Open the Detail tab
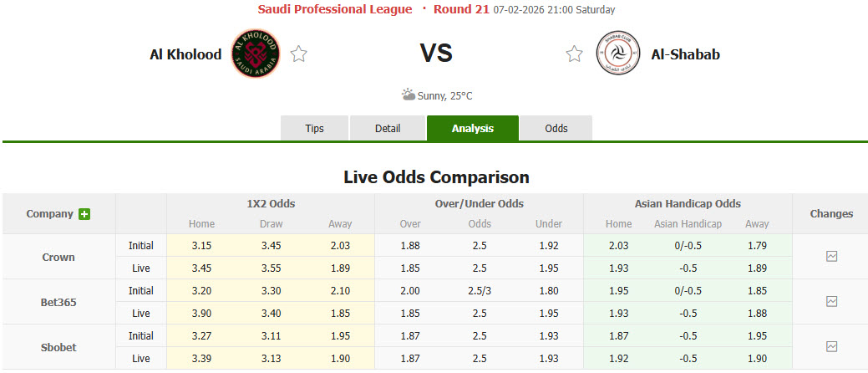The width and height of the screenshot is (868, 373). coord(388,128)
